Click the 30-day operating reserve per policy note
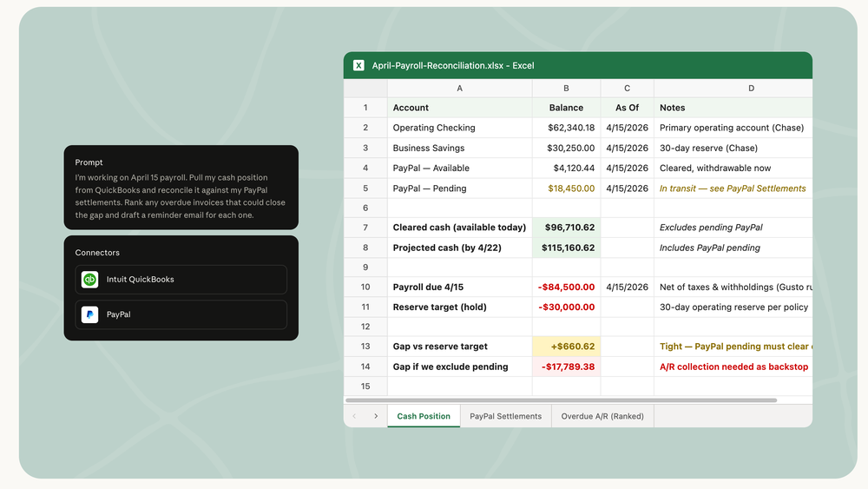The height and width of the screenshot is (489, 868). [733, 307]
